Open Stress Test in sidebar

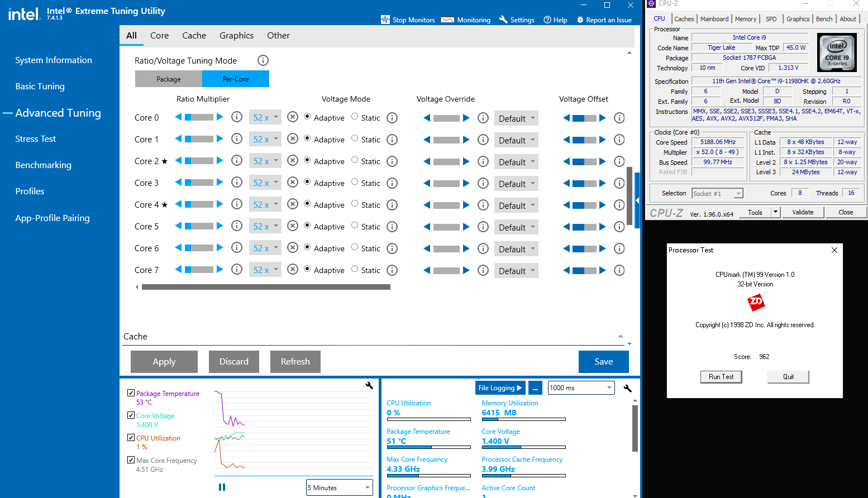(36, 138)
